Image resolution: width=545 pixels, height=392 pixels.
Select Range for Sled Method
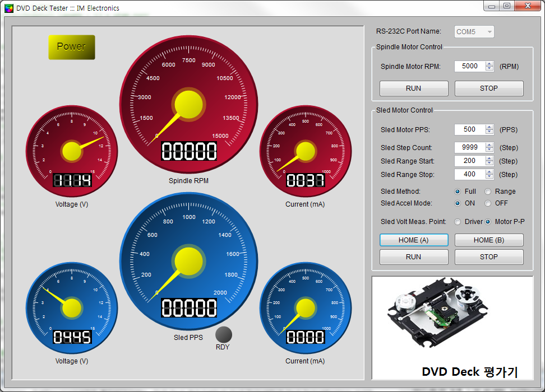pos(488,192)
